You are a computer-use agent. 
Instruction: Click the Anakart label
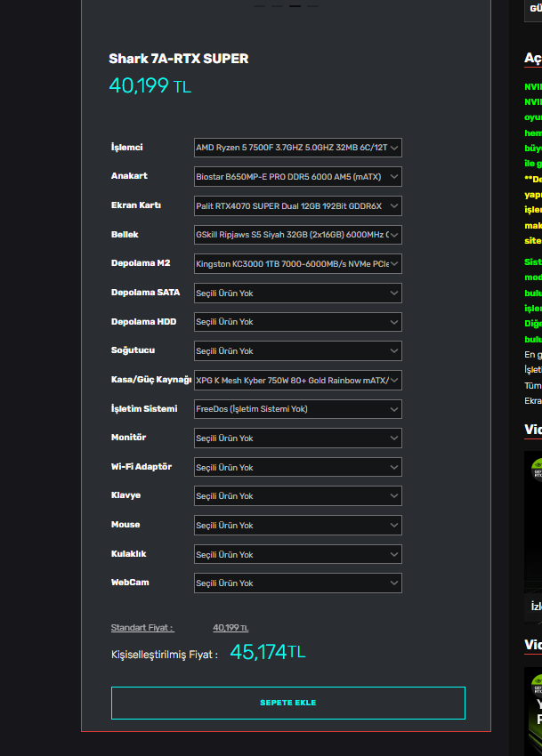(x=129, y=176)
